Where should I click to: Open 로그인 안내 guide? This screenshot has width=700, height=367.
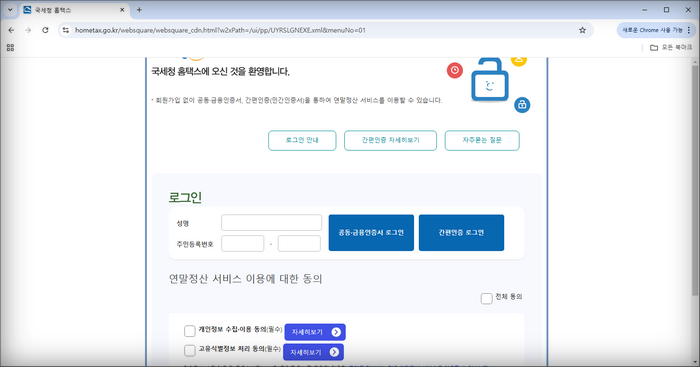tap(302, 140)
